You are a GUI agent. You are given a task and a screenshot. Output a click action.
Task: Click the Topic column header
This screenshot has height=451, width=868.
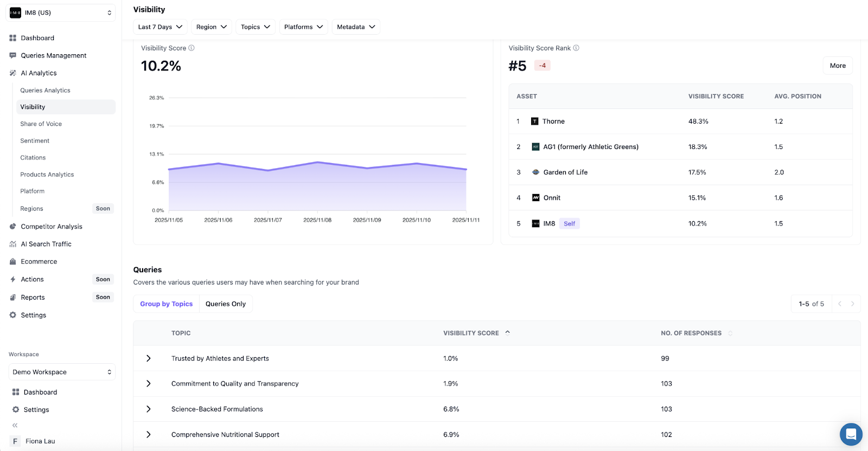(181, 333)
